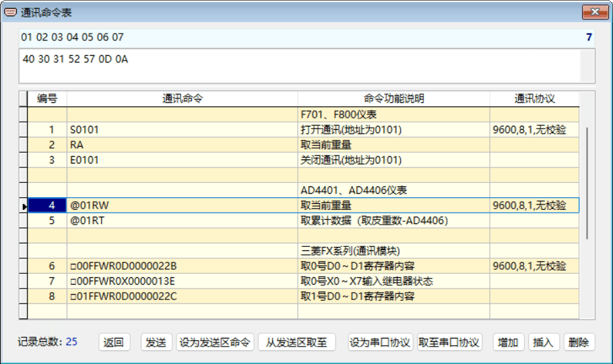Close the 通讯命令表 window

pos(595,11)
